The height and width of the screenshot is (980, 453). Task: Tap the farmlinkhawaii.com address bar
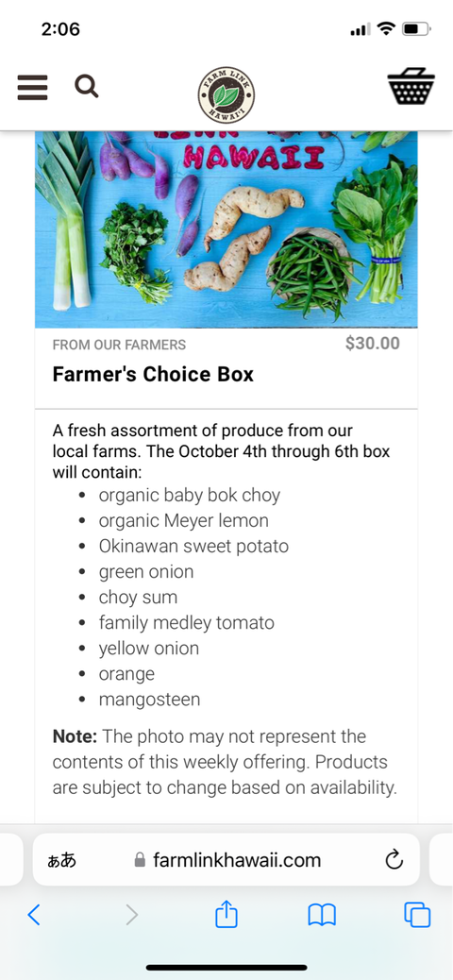coord(226,859)
